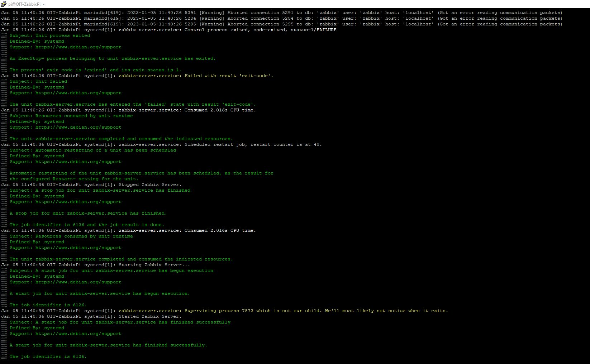Open the PuTTY icon system menu
Viewport: 590px width, 364px height.
[x=4, y=4]
